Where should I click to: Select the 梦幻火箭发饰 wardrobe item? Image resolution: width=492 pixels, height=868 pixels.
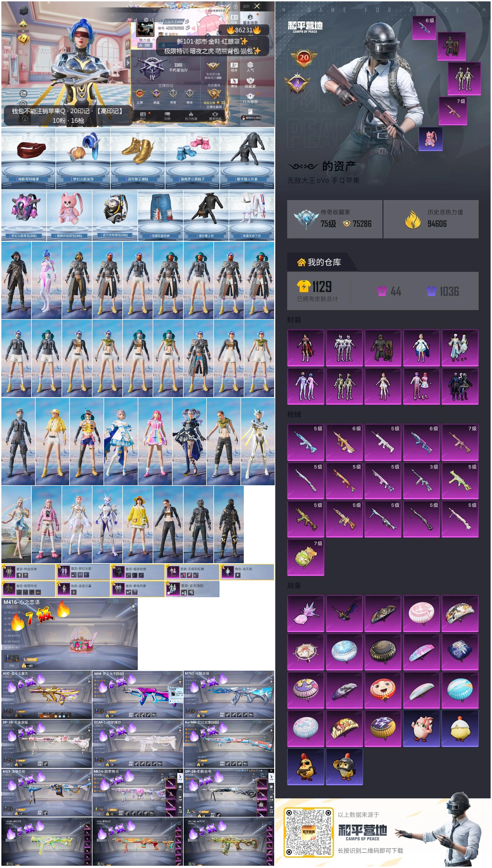point(83,158)
